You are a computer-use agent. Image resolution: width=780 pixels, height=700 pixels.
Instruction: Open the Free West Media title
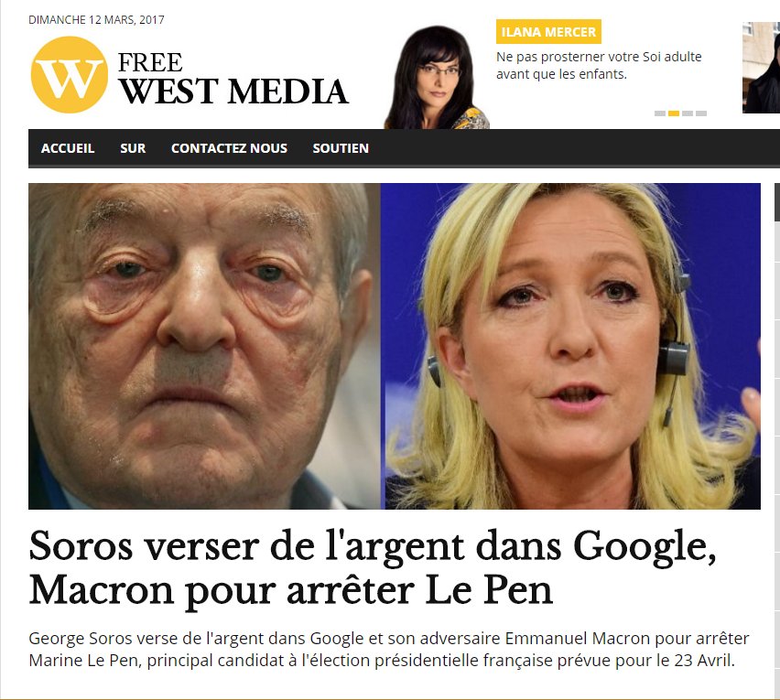[233, 79]
